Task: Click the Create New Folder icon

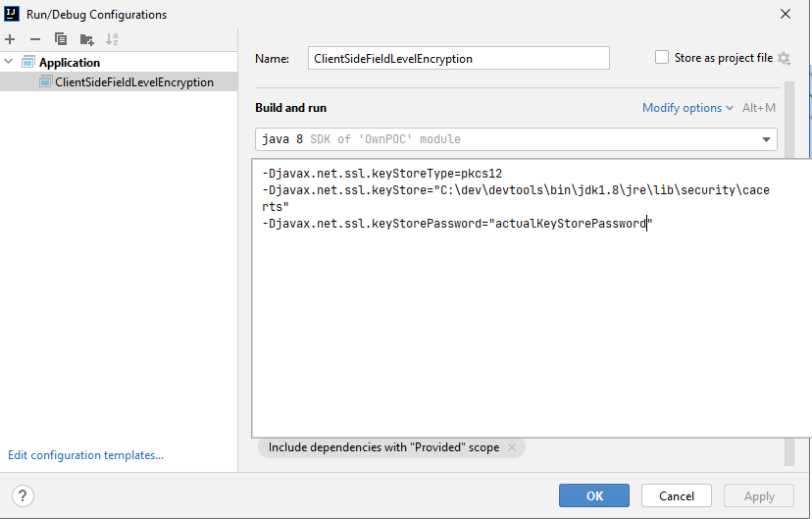Action: click(87, 39)
